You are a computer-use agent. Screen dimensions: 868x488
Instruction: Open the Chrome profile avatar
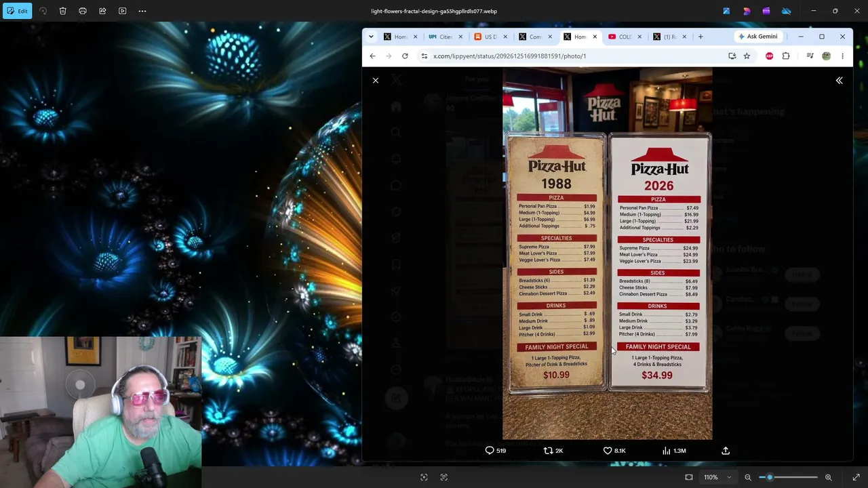(826, 56)
